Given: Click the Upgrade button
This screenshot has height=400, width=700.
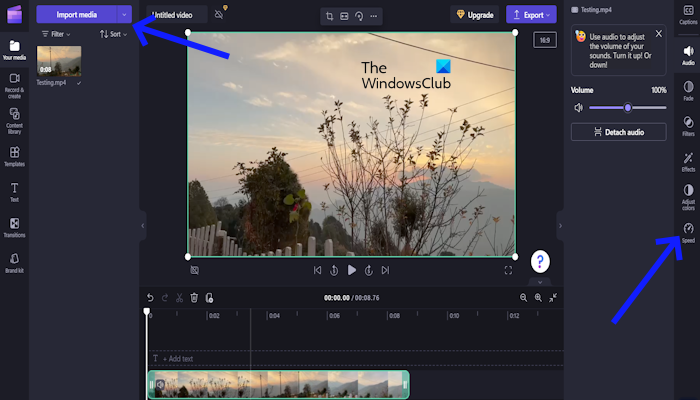Looking at the screenshot, I should [474, 15].
